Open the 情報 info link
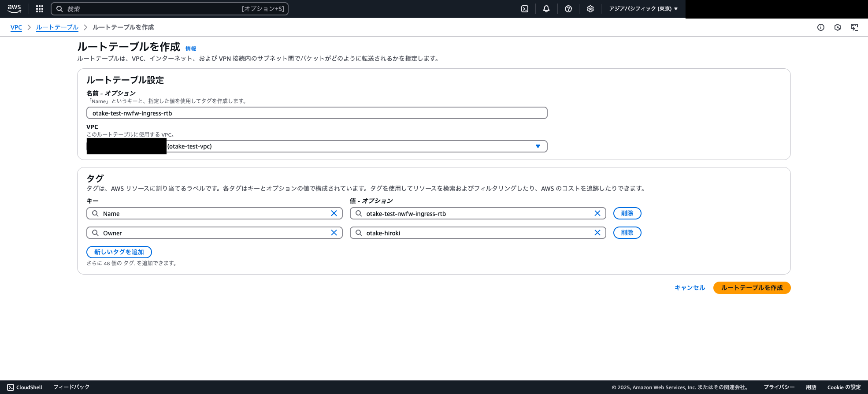Image resolution: width=868 pixels, height=394 pixels. (x=191, y=49)
